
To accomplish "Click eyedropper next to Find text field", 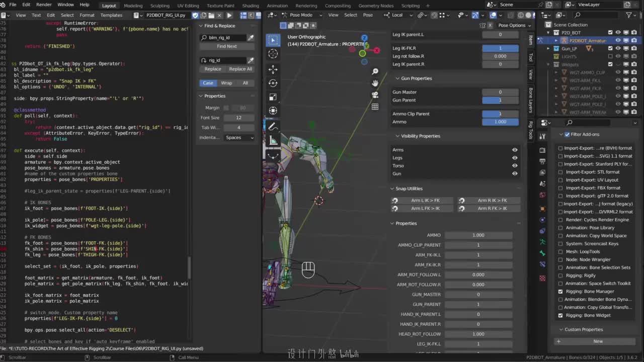I will 251,38.
